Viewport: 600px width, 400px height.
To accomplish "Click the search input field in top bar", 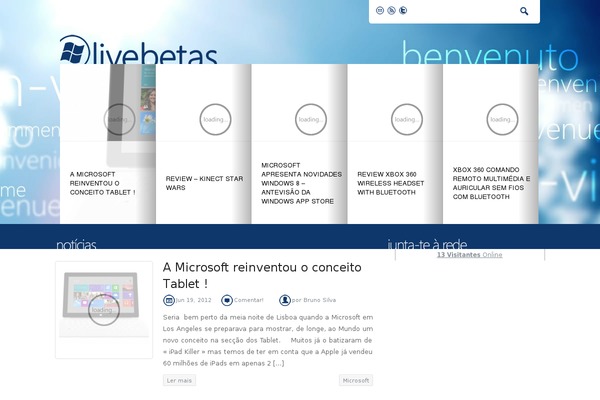I will [x=463, y=11].
